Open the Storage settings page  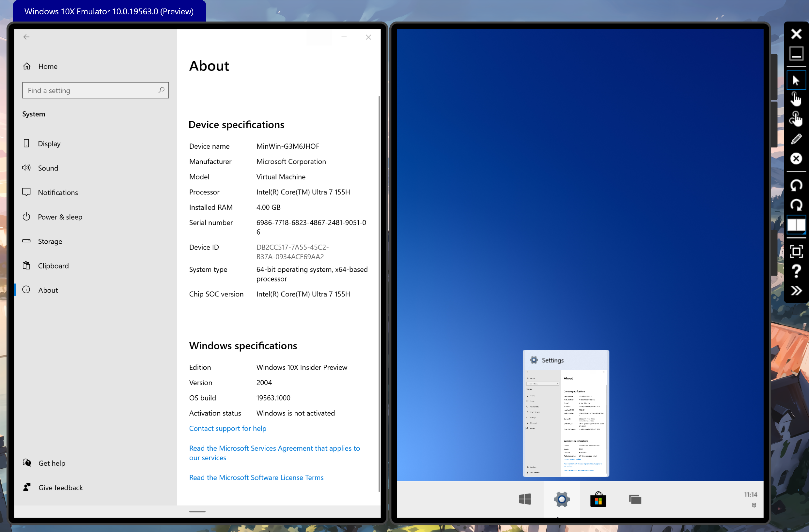point(50,241)
